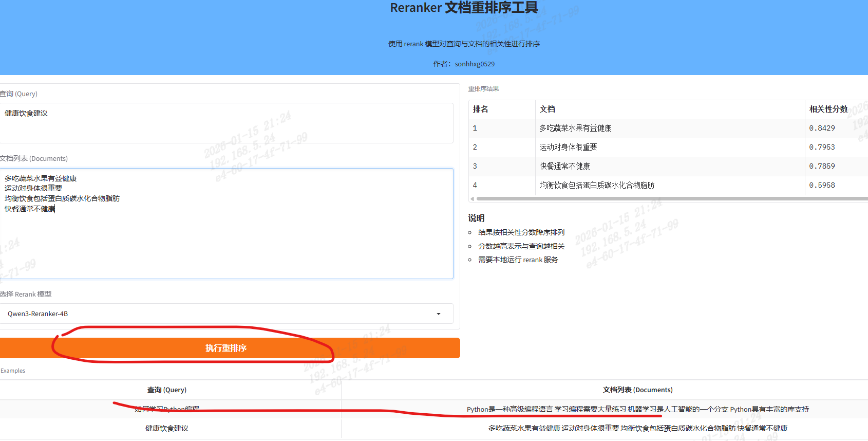Click the 文档列表 (Documents) header in Examples
868x441 pixels.
point(637,390)
